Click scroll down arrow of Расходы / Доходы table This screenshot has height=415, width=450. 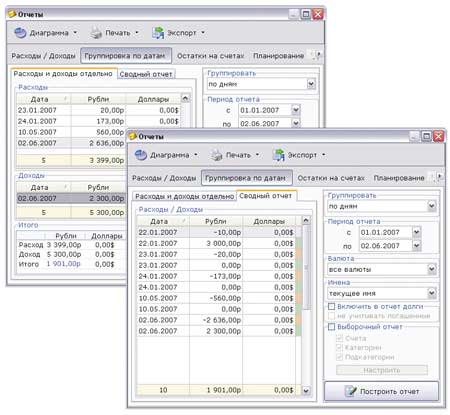pos(306,390)
